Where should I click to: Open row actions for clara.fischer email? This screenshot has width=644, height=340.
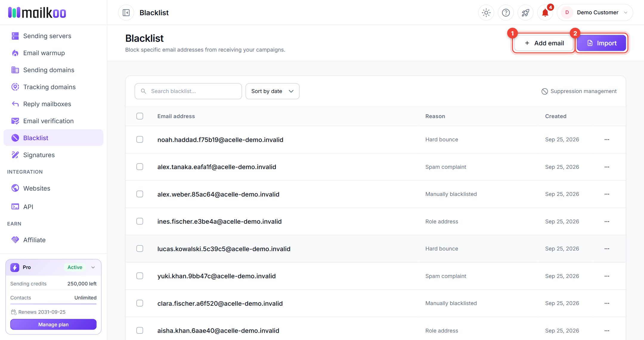[607, 303]
